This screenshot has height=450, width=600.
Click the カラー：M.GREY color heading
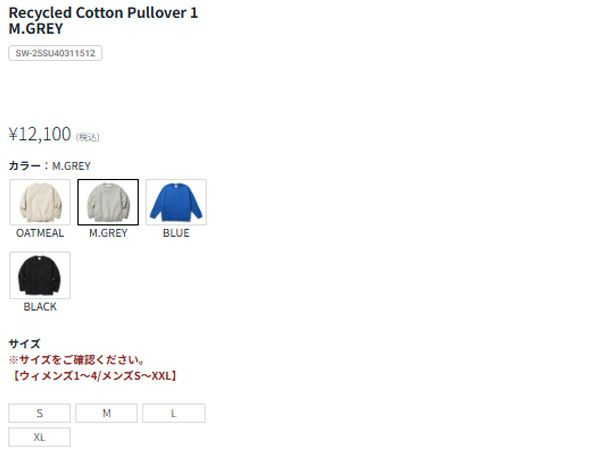point(49,166)
